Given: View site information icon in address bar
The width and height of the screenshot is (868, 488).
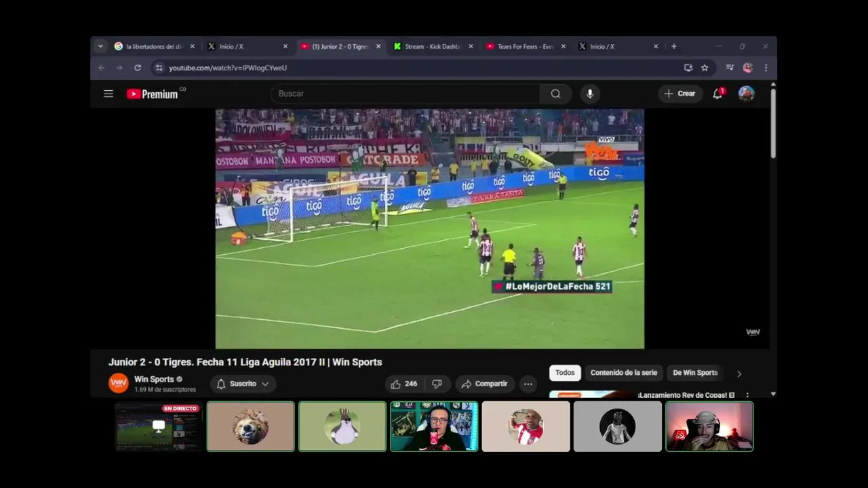Looking at the screenshot, I should pos(159,68).
